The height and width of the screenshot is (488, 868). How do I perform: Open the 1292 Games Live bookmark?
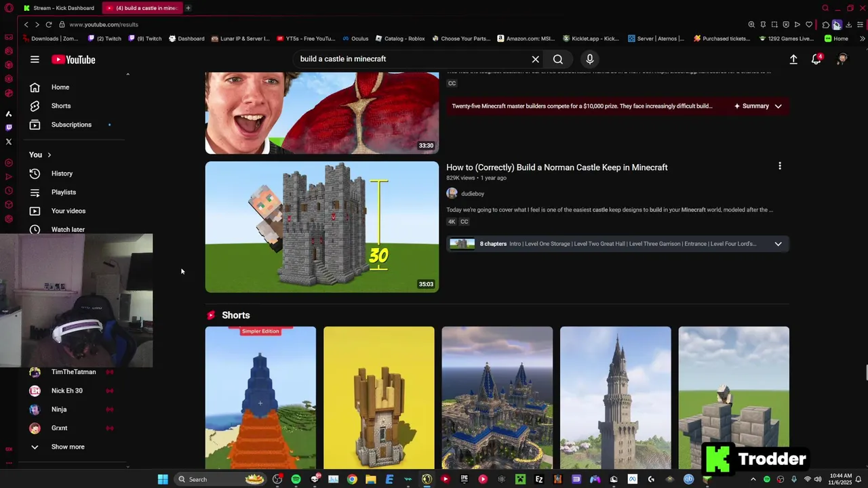(787, 39)
